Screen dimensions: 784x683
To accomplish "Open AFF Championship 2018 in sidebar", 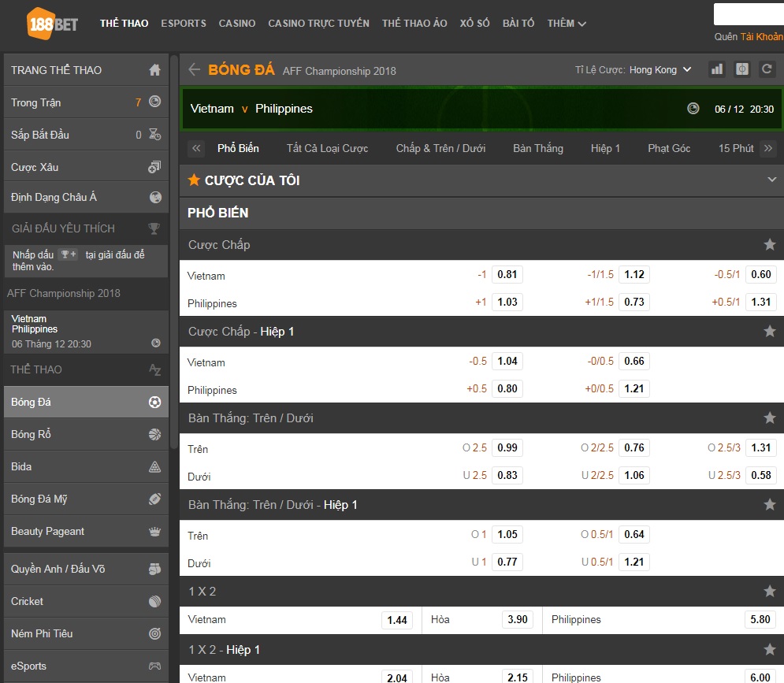I will pyautogui.click(x=64, y=294).
